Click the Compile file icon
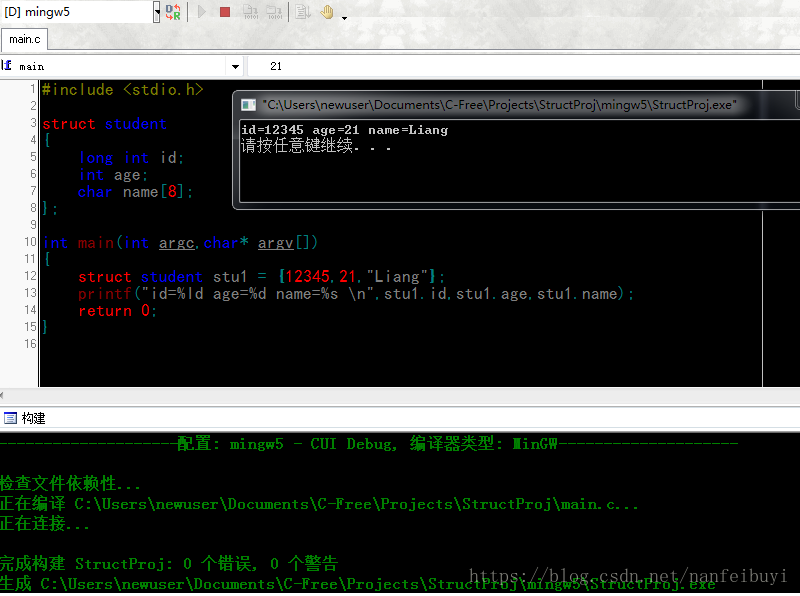 click(x=251, y=12)
